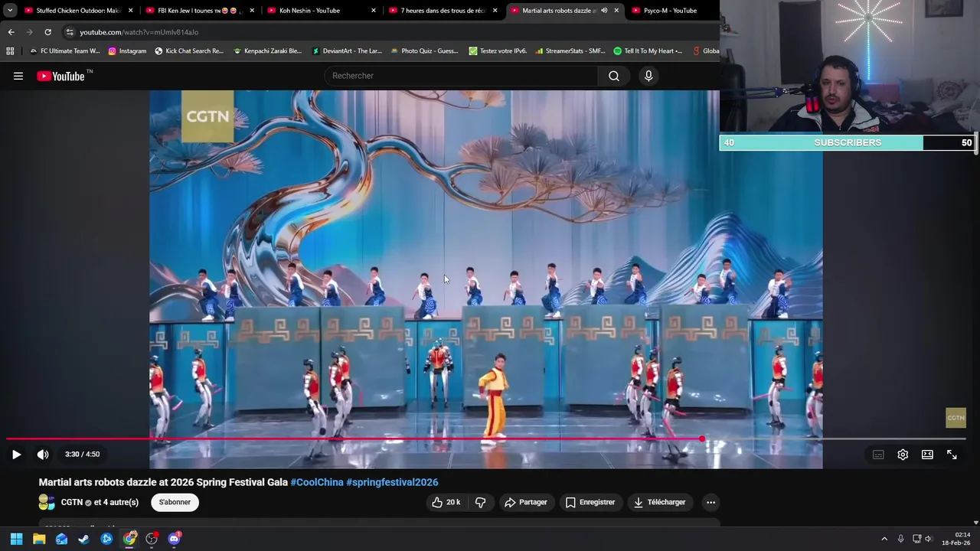Click the CGTN channel avatar
This screenshot has height=551, width=980.
[47, 502]
